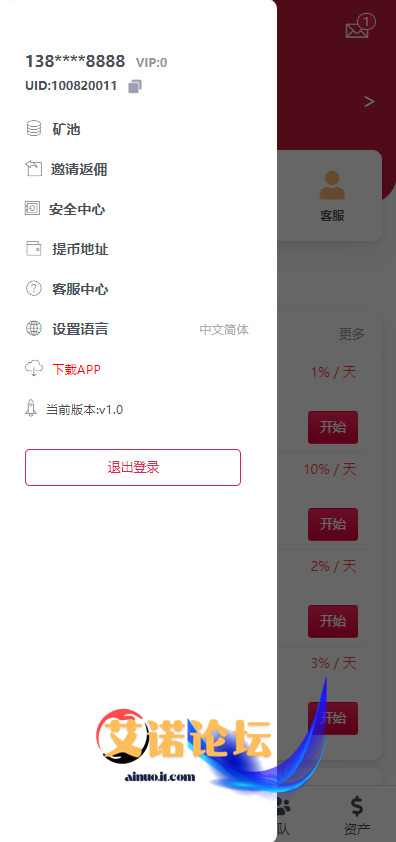Tap the 矿池 database icon

(33, 129)
